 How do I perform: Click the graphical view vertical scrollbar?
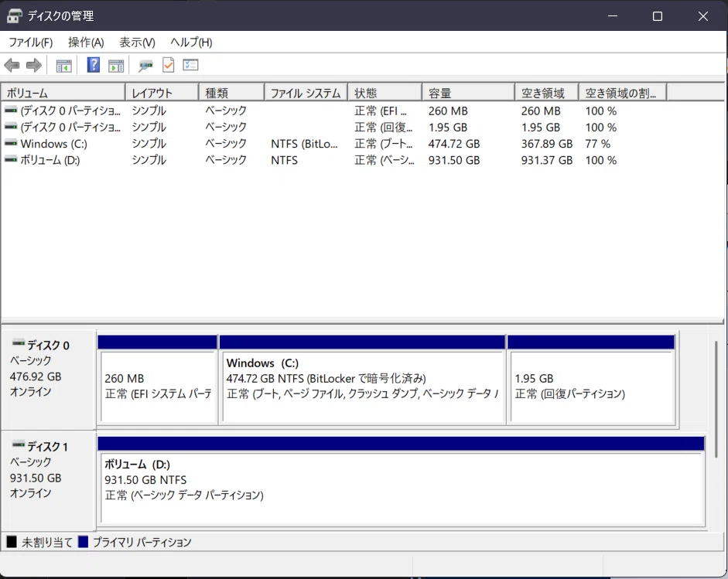click(x=716, y=399)
